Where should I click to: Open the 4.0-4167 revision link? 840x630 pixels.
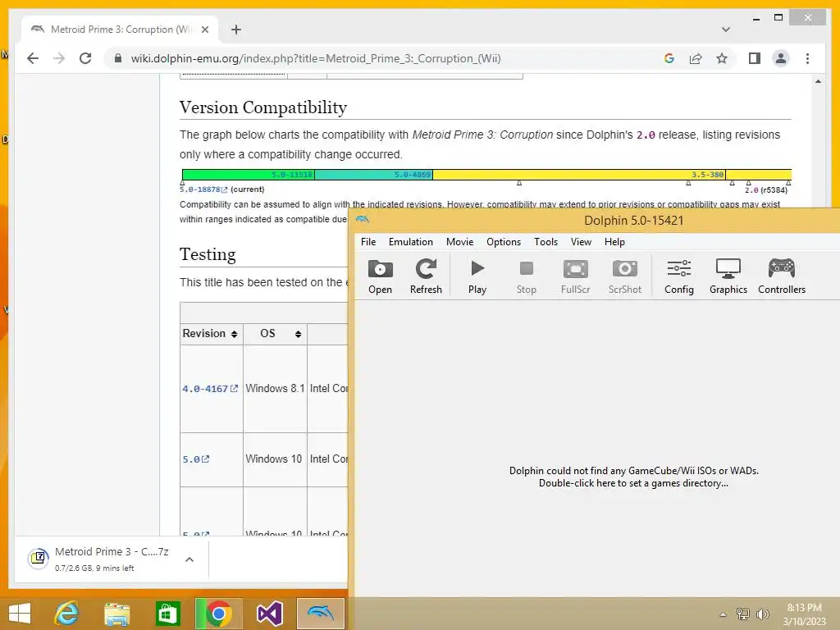(210, 388)
